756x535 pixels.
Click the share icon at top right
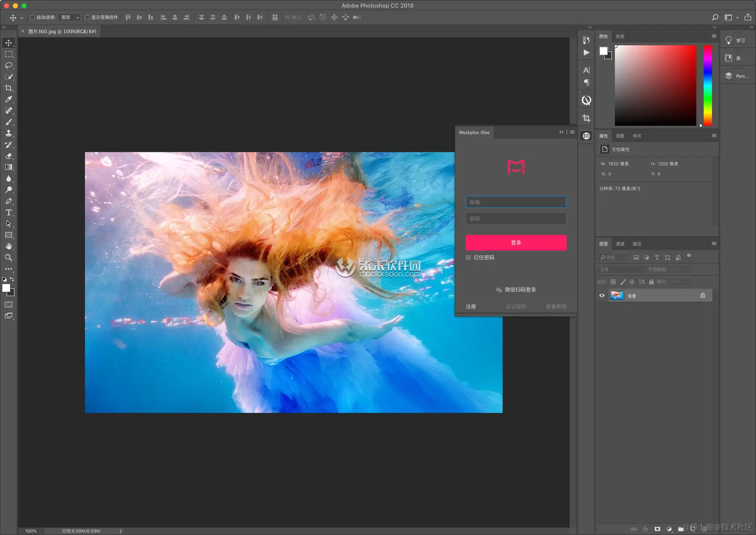[x=748, y=17]
